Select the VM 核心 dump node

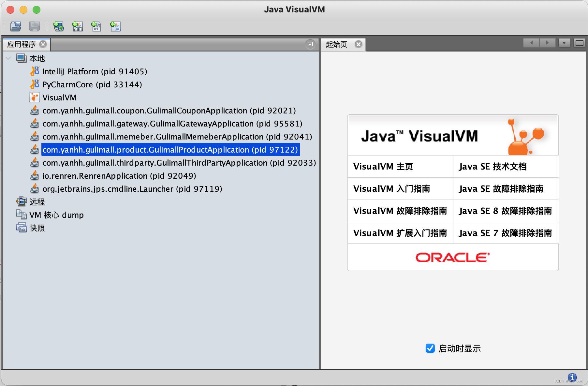pyautogui.click(x=57, y=215)
